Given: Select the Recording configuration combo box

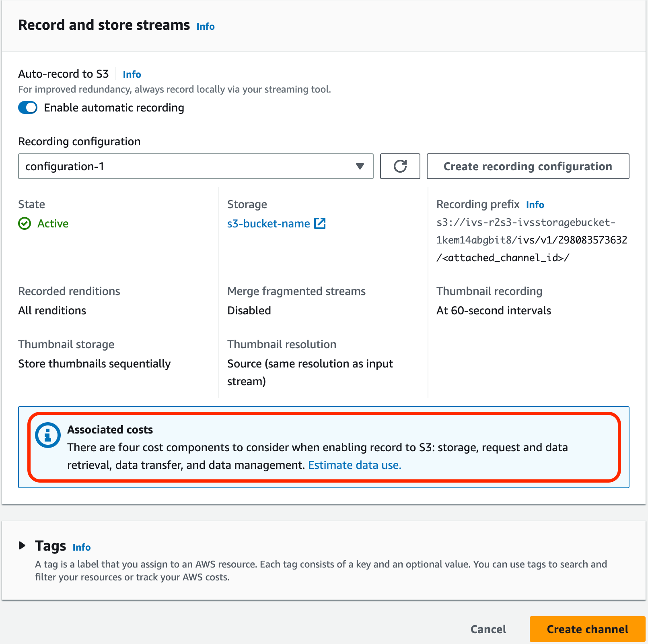Looking at the screenshot, I should [195, 166].
